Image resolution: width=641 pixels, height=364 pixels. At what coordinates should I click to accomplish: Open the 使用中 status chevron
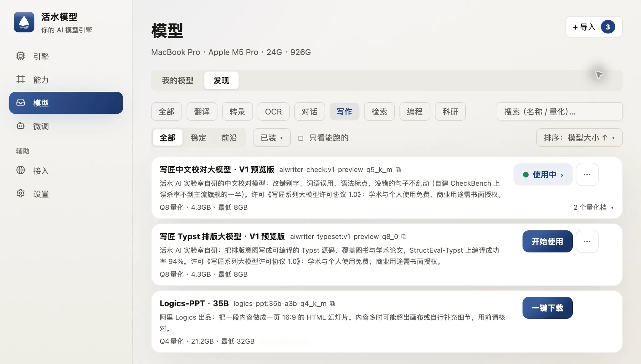562,175
